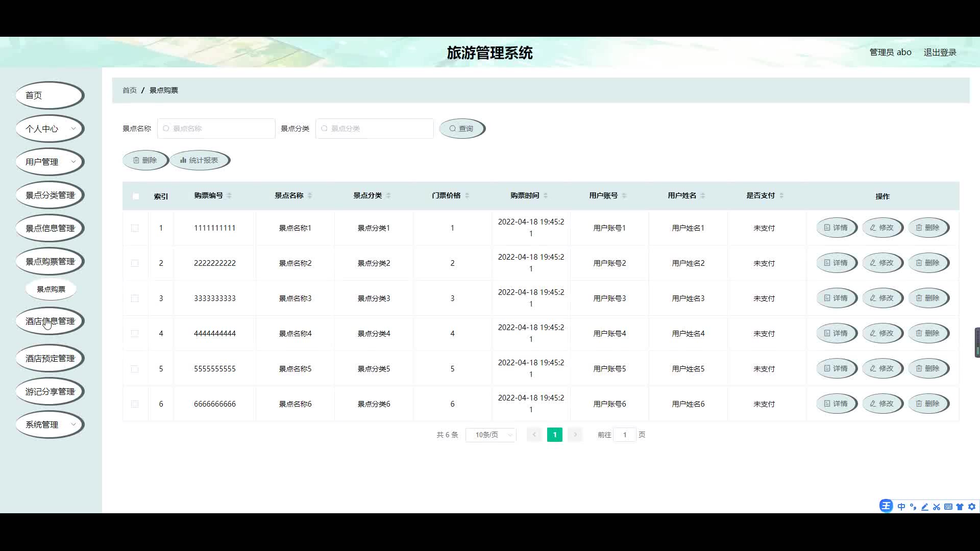
Task: Delete row 6 using its trash button
Action: (928, 404)
